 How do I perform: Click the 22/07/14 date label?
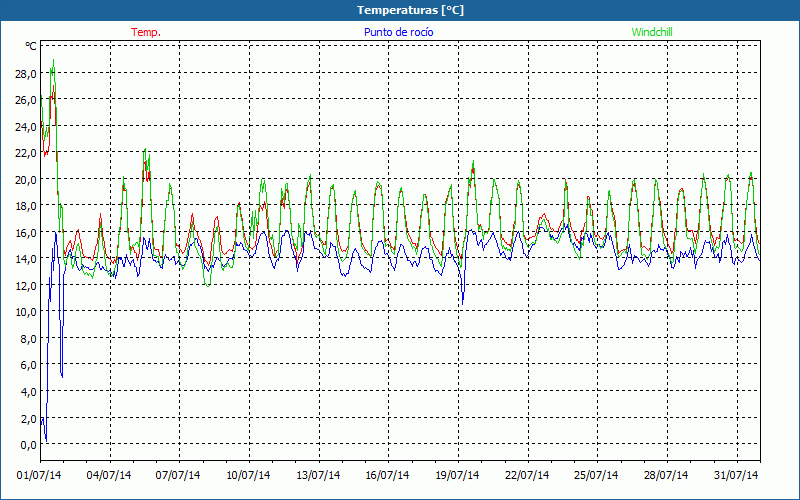[527, 476]
